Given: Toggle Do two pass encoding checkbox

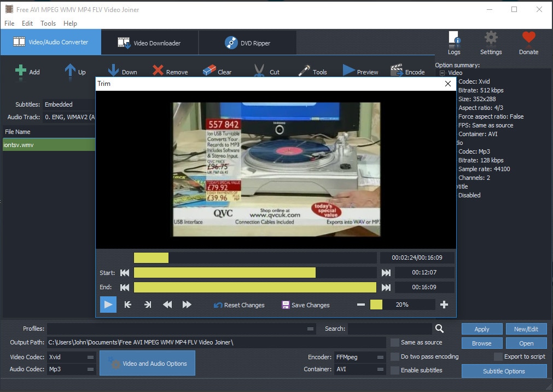Looking at the screenshot, I should (395, 356).
